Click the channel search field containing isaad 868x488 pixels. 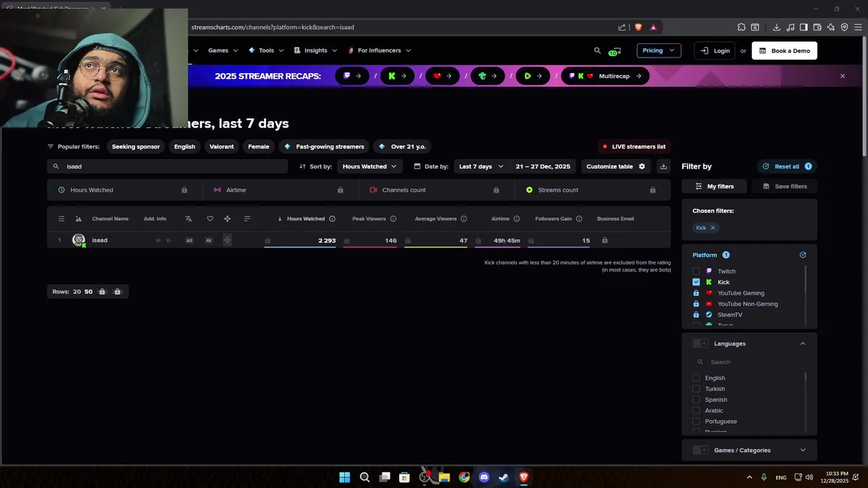[167, 166]
